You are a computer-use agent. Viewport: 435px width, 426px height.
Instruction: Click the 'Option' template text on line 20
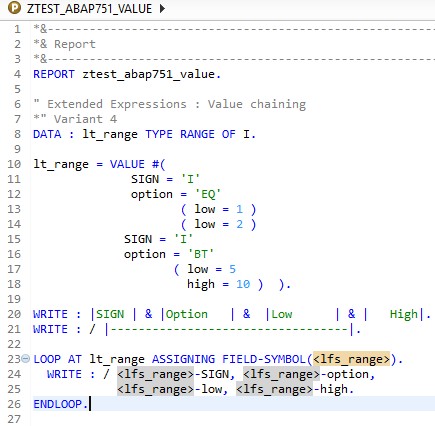click(187, 314)
